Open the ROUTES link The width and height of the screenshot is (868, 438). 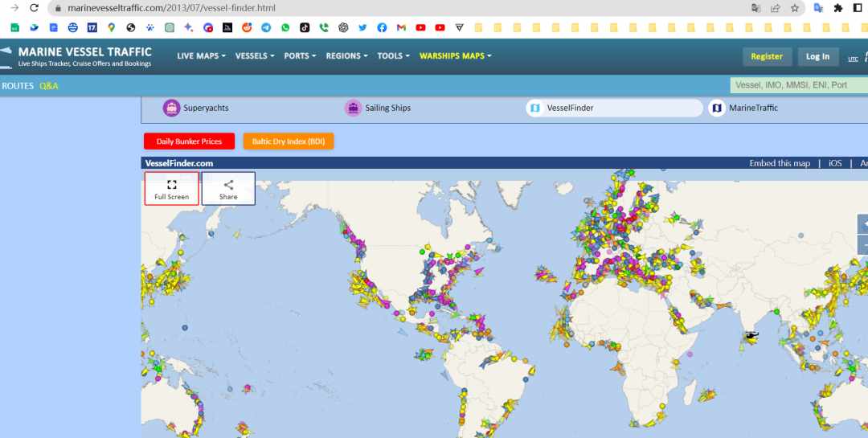[18, 86]
